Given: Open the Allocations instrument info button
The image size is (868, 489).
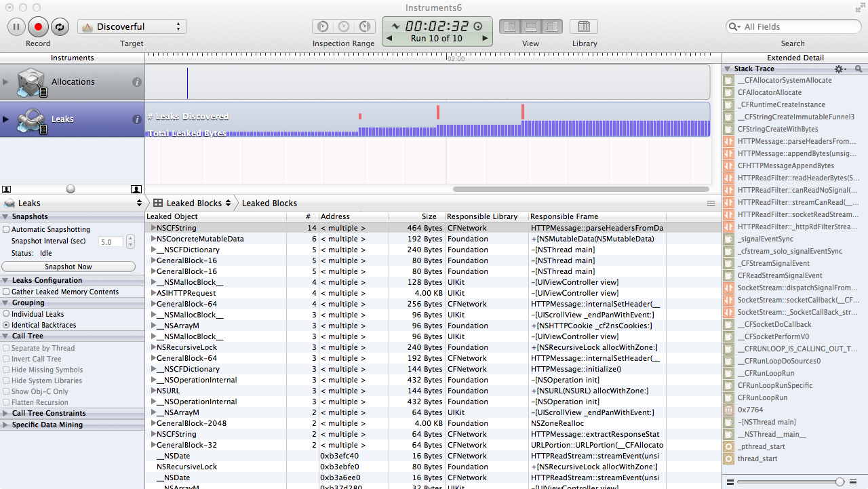Looking at the screenshot, I should pos(137,82).
